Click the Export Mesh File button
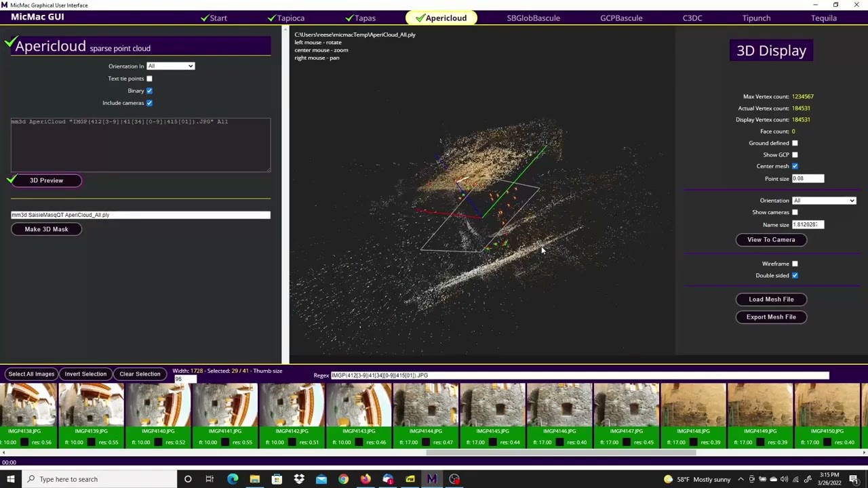Screen dimensions: 868x488 pyautogui.click(x=771, y=317)
